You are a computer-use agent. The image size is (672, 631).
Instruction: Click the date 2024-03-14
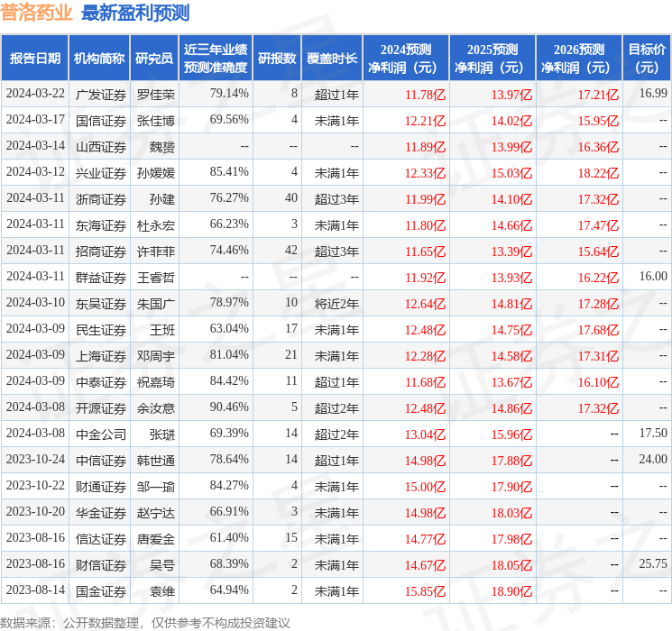(35, 146)
